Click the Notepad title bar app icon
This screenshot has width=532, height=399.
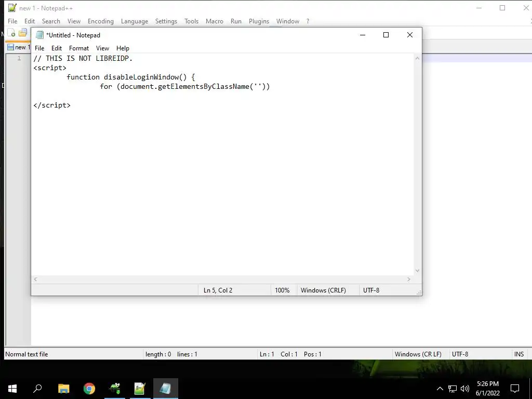[x=39, y=35]
